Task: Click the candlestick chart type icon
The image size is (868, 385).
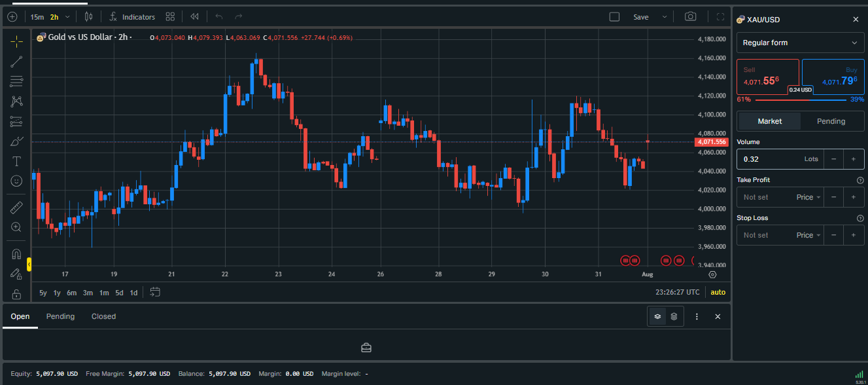Action: (89, 17)
